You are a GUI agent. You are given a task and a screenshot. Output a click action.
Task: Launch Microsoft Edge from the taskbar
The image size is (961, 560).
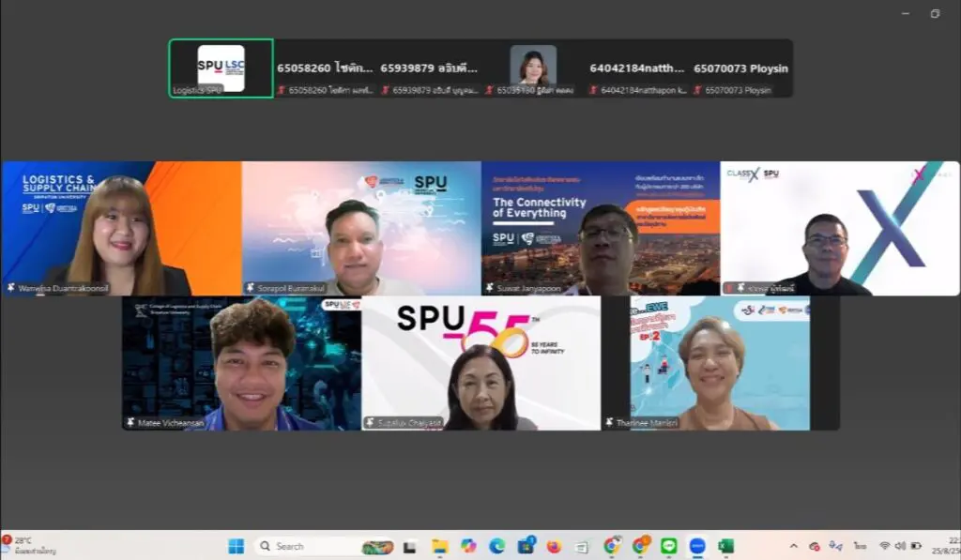496,546
